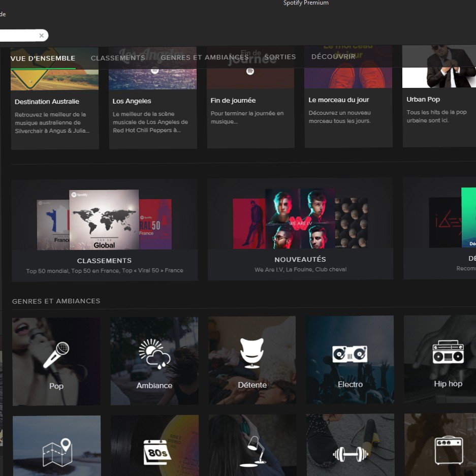Viewport: 476px width, 476px height.
Task: Open the Viral 50 France chart cover
Action: (155, 224)
